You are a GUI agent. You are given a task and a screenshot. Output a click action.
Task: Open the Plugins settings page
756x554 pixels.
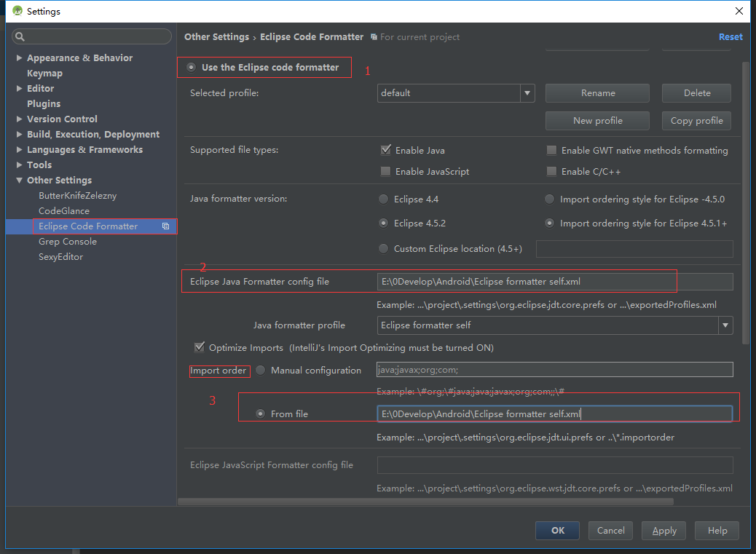(x=44, y=103)
